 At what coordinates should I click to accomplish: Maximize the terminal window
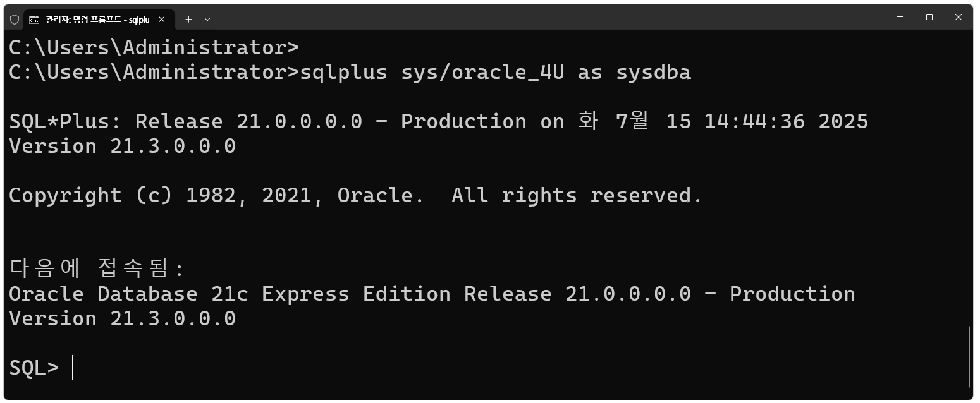pos(929,17)
